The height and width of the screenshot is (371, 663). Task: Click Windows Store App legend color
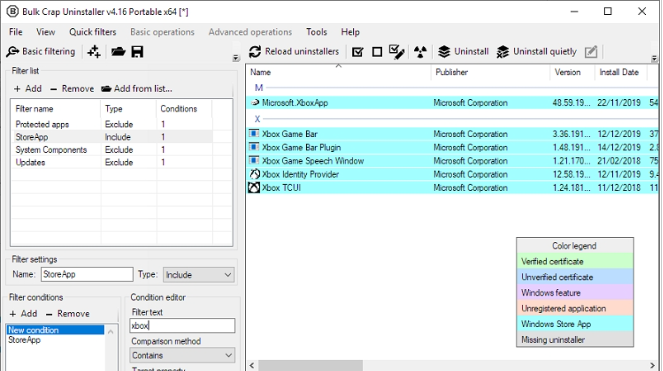[x=575, y=324]
